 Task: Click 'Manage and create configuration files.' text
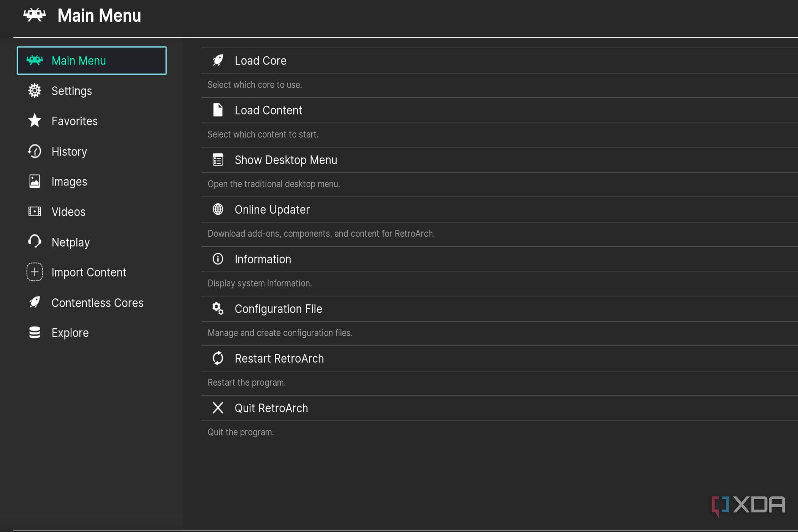point(280,333)
